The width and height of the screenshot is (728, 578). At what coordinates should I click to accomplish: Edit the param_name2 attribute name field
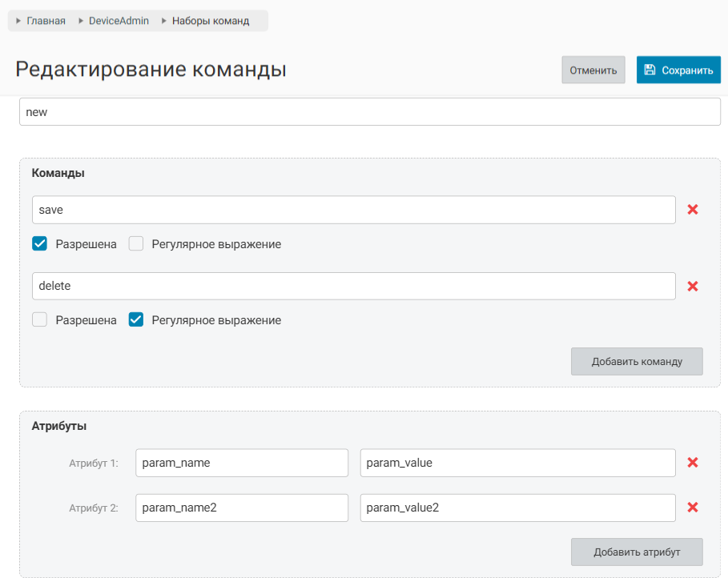(x=242, y=508)
